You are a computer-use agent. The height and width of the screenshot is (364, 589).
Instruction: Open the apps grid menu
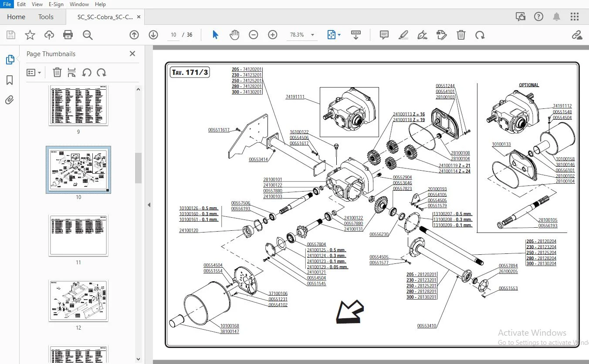coord(575,17)
